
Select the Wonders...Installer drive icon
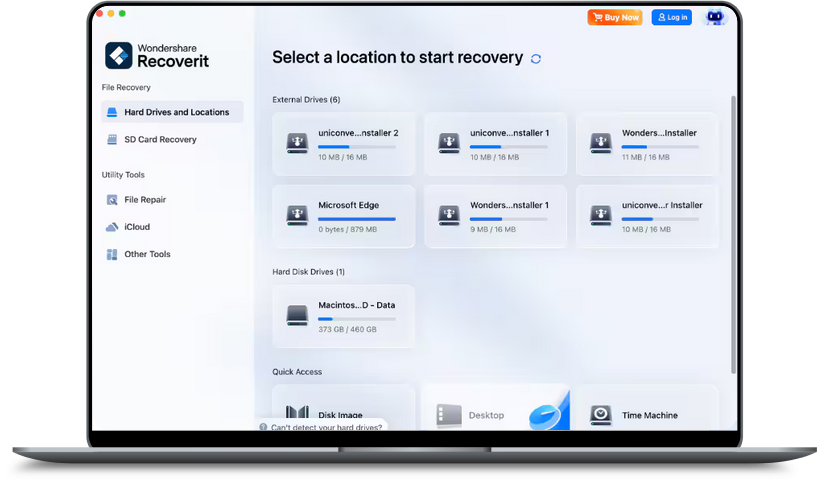[600, 143]
